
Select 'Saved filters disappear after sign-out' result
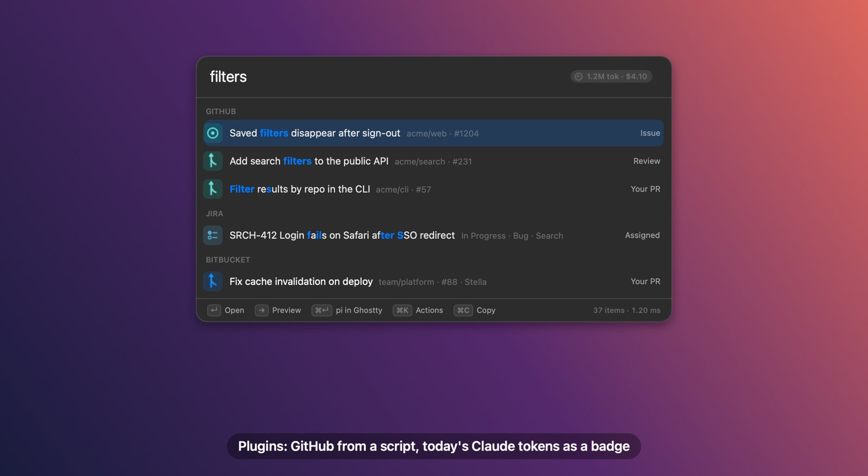click(433, 133)
